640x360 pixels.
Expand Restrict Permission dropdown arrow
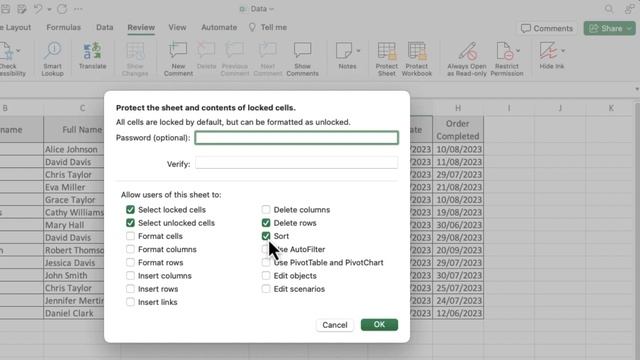click(518, 51)
